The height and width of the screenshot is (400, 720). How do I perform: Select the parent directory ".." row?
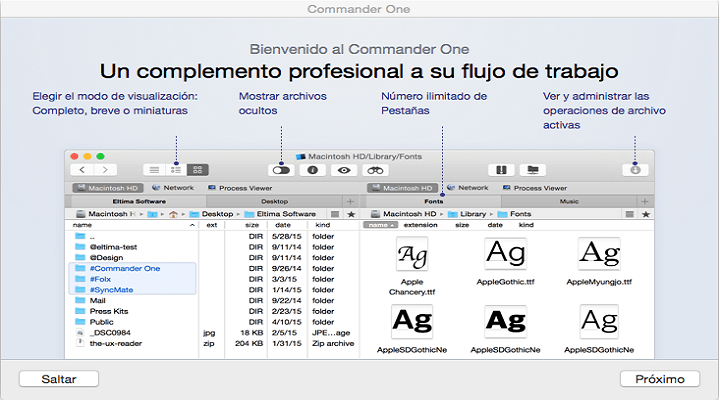pos(214,237)
